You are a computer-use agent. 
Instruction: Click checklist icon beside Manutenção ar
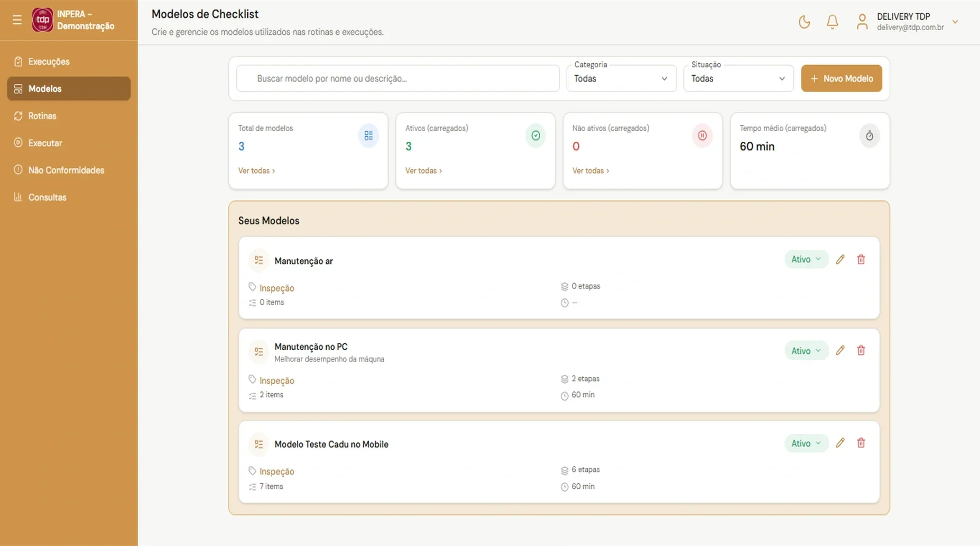(258, 260)
